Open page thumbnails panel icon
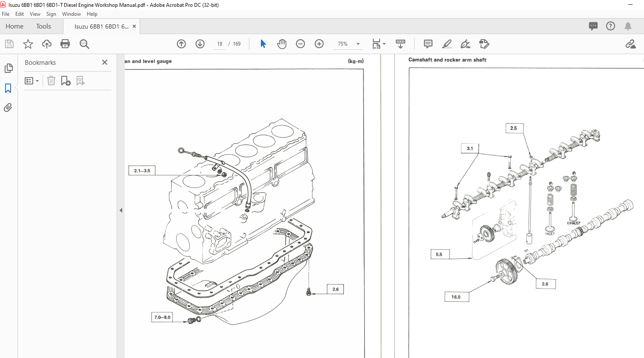This screenshot has height=358, width=644. click(x=9, y=68)
